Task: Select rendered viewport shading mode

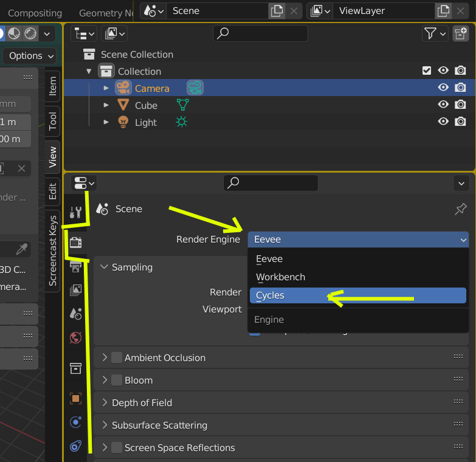Action: pos(30,33)
